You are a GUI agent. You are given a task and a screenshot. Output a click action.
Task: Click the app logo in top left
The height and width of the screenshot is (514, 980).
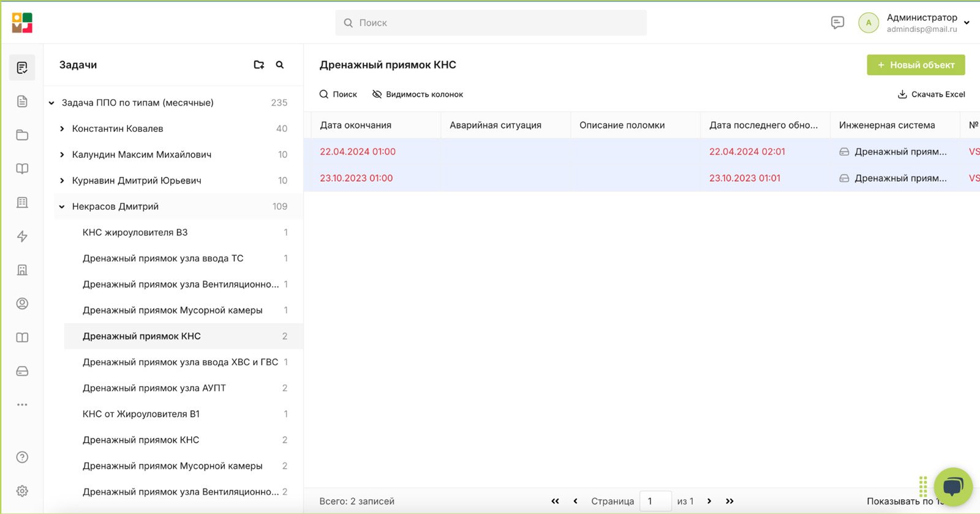(x=22, y=23)
